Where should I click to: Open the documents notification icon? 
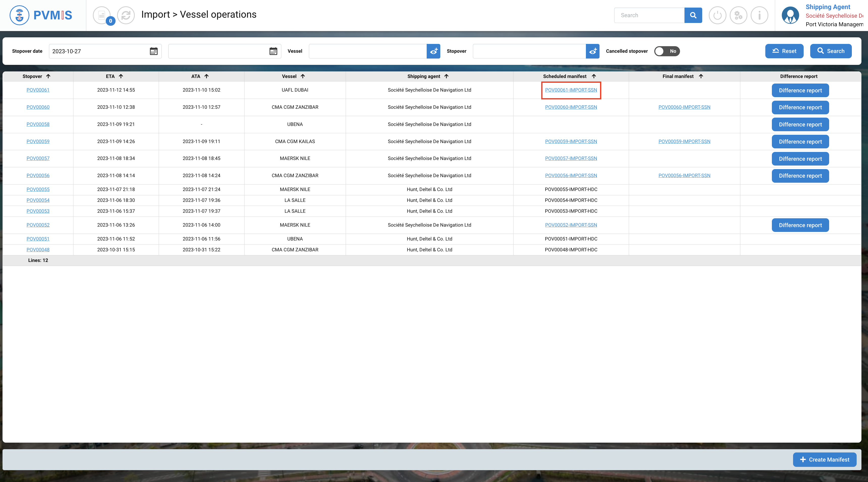coord(101,15)
